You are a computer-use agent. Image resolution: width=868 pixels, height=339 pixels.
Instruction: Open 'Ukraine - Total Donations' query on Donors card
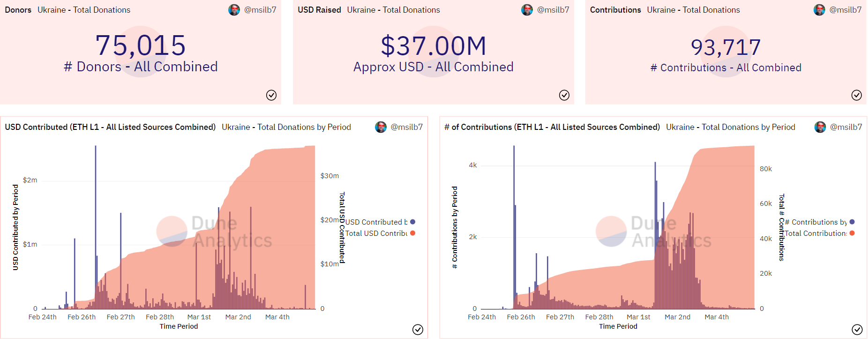point(84,10)
